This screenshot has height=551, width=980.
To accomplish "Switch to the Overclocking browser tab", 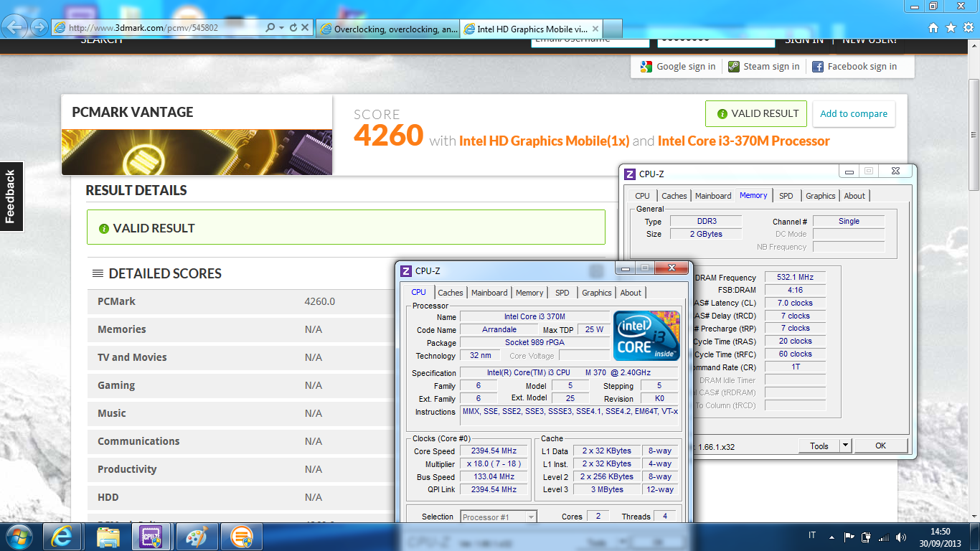I will (387, 29).
